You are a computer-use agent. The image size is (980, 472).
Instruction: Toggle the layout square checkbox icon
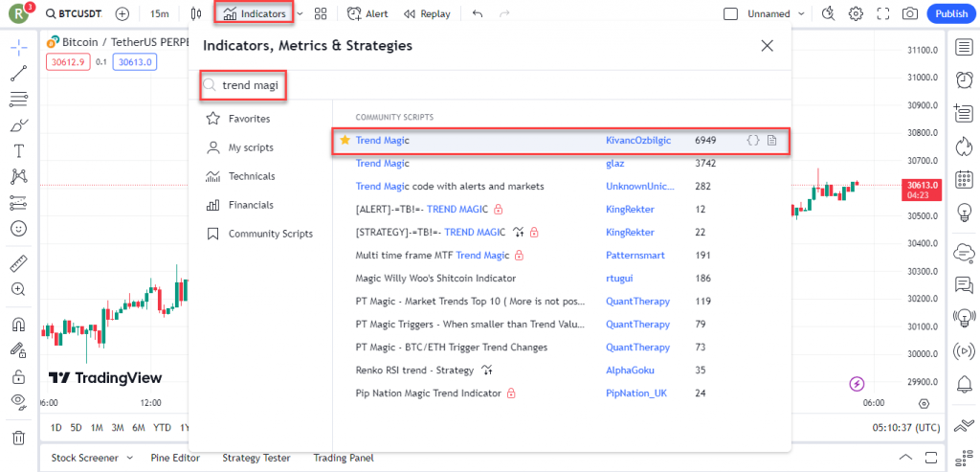pos(730,13)
